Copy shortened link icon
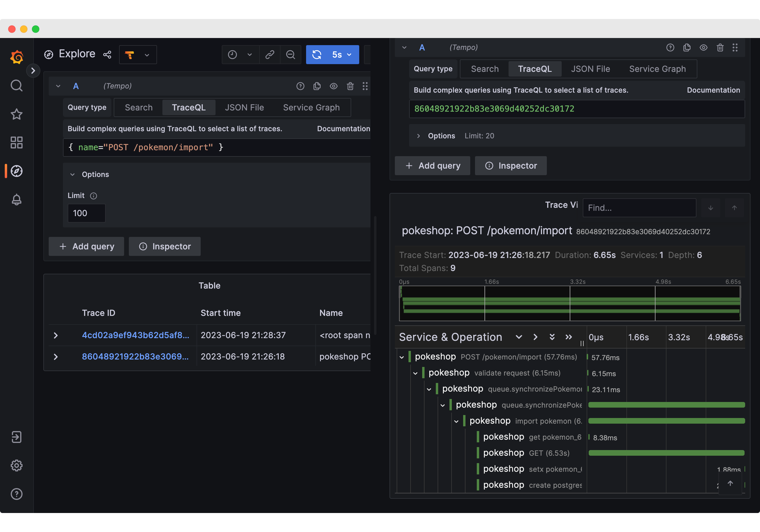Viewport: 760px width, 532px height. 270,55
